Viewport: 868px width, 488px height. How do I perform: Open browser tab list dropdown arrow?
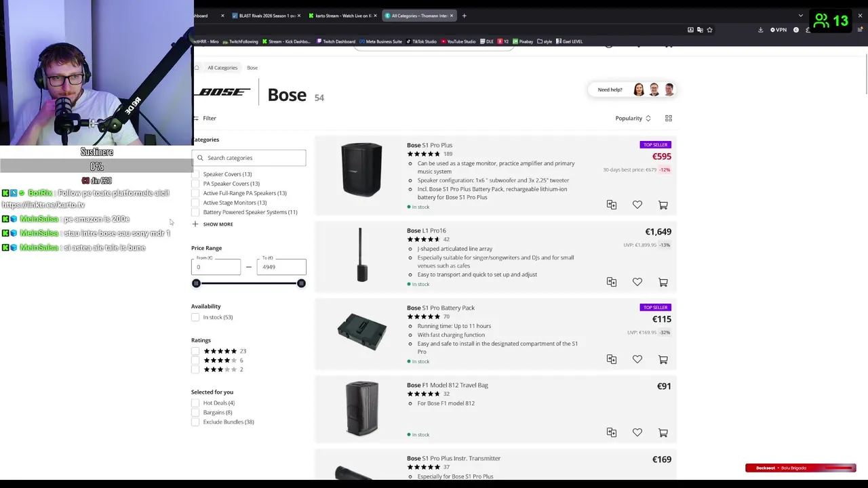tap(800, 16)
